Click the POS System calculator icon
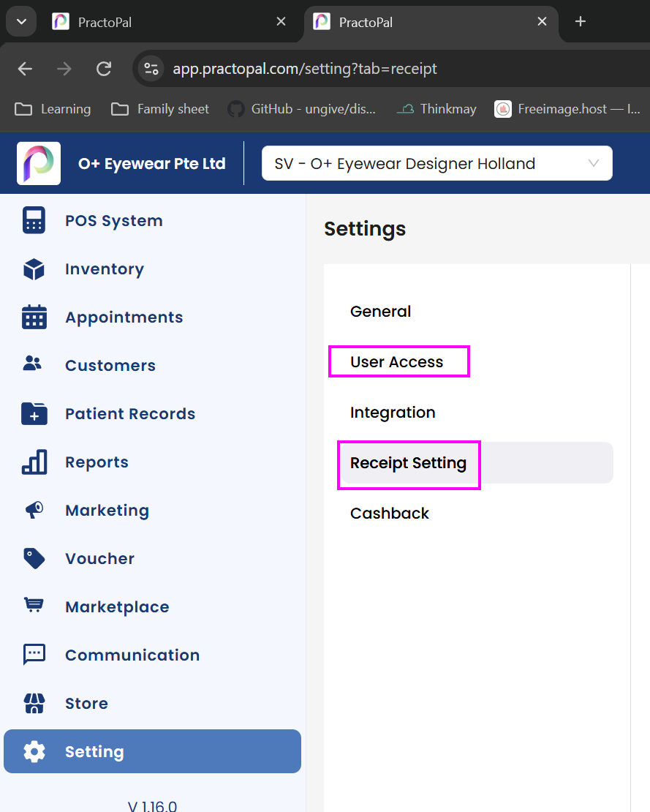Viewport: 650px width, 812px height. click(x=34, y=221)
